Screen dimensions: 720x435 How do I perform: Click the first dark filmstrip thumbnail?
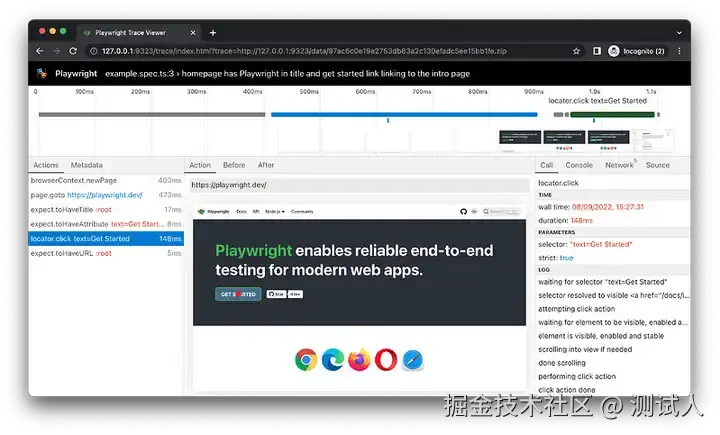(x=520, y=137)
